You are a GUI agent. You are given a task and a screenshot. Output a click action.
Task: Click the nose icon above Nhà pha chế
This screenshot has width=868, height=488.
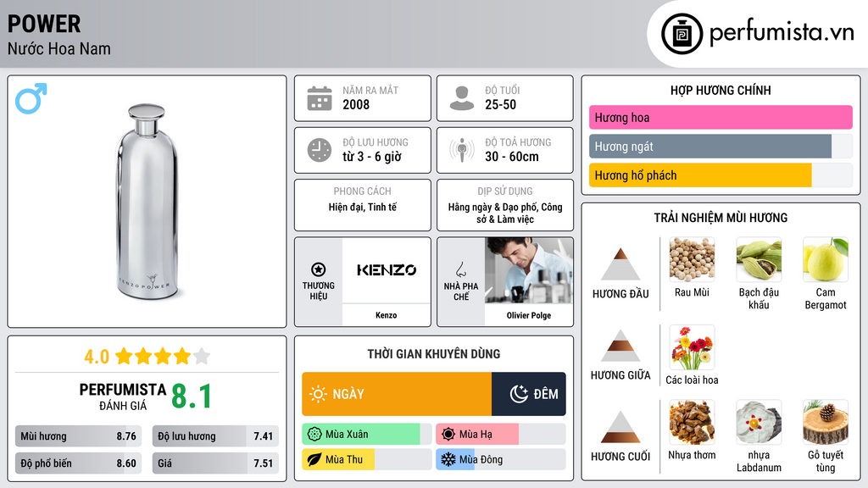tap(460, 269)
